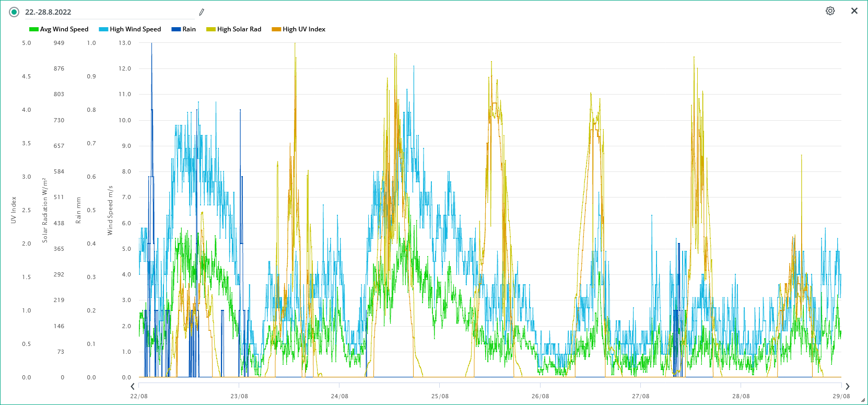Go to previous week with left arrow
The width and height of the screenshot is (868, 405).
[x=133, y=386]
